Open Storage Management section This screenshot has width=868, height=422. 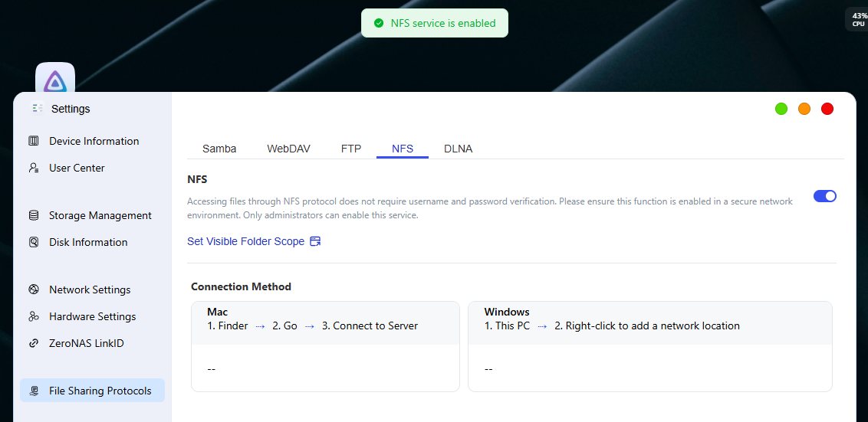93,215
